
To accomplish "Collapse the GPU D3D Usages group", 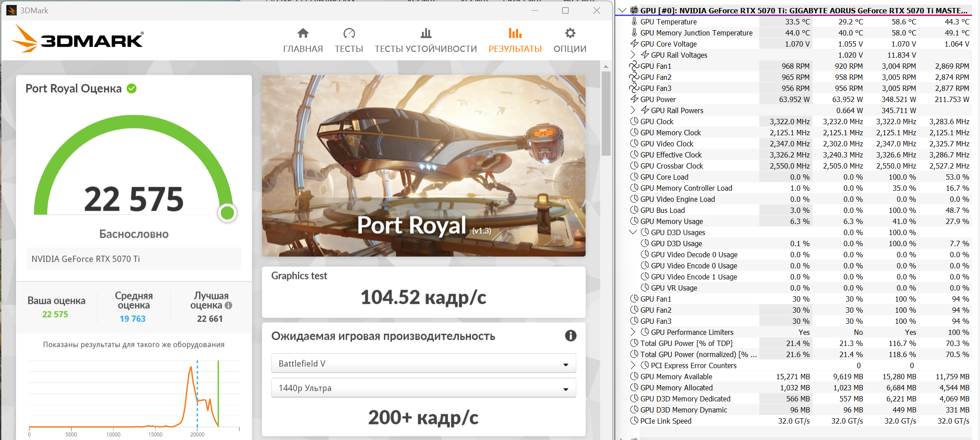I will (x=633, y=232).
